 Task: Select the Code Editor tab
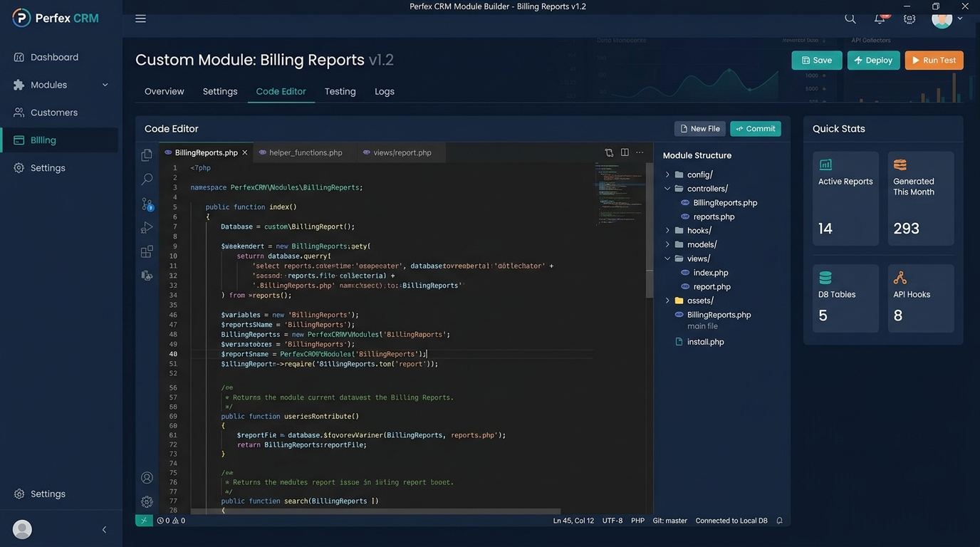(281, 91)
